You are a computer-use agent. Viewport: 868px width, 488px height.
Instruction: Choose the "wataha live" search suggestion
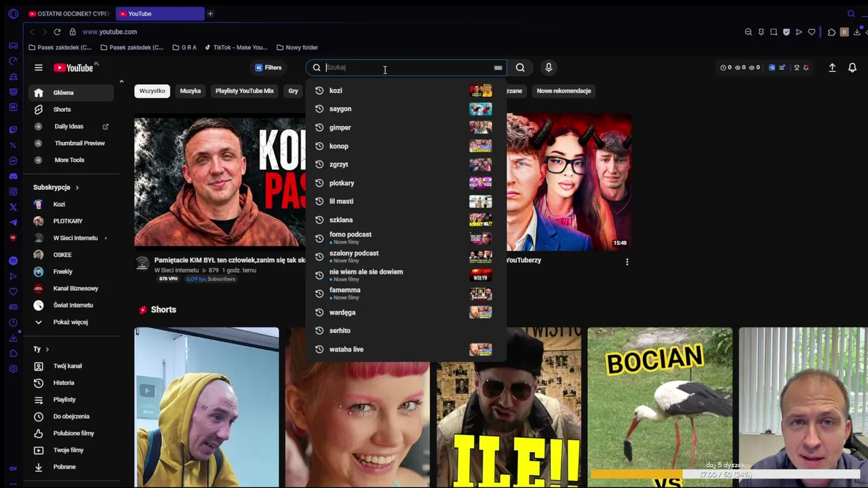[406, 350]
